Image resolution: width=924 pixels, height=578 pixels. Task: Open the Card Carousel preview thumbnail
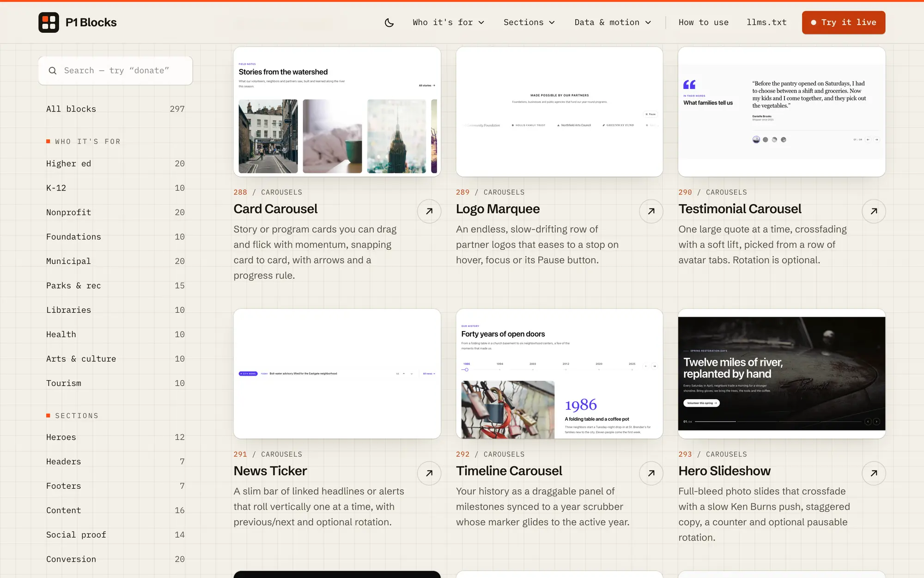pyautogui.click(x=337, y=111)
